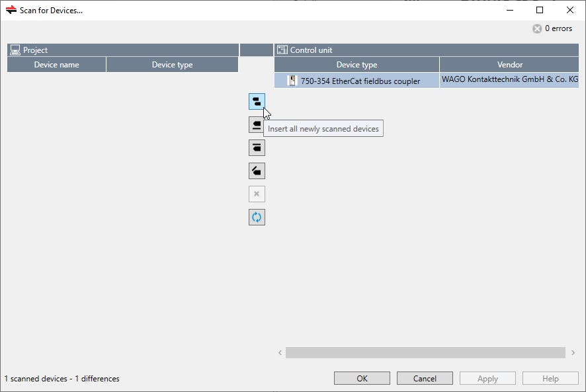Click the Cancel button
Screen dimensions: 586x392
425,378
